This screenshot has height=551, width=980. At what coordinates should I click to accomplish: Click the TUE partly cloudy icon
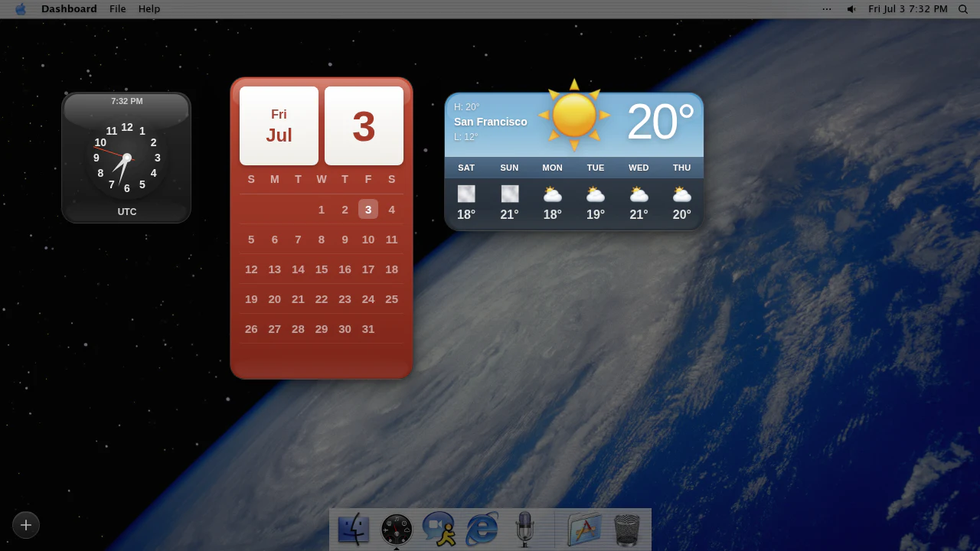596,194
